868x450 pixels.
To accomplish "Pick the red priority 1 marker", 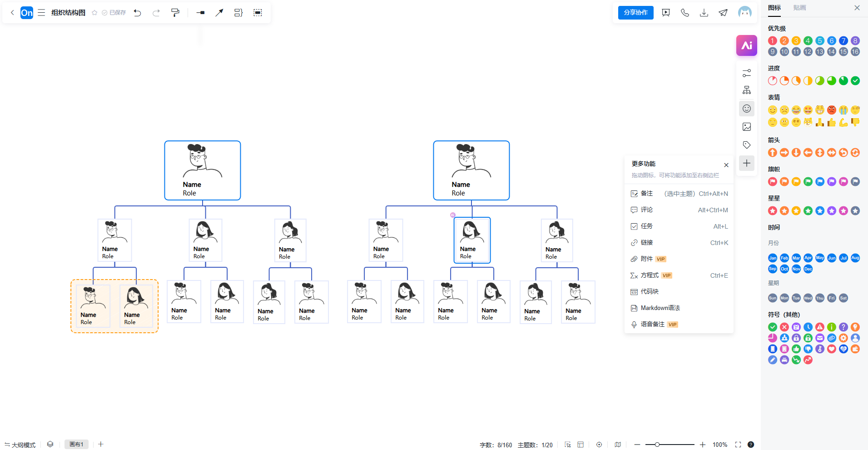I will click(x=772, y=41).
